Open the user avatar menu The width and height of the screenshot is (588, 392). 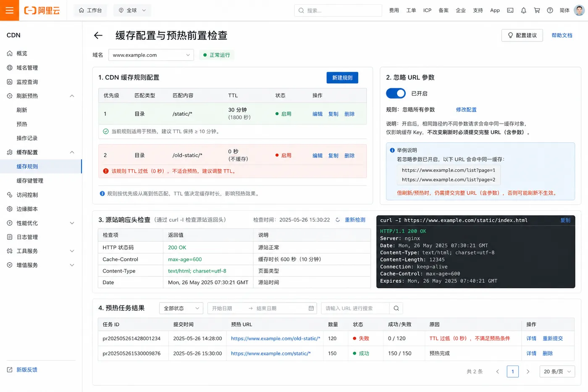(579, 11)
